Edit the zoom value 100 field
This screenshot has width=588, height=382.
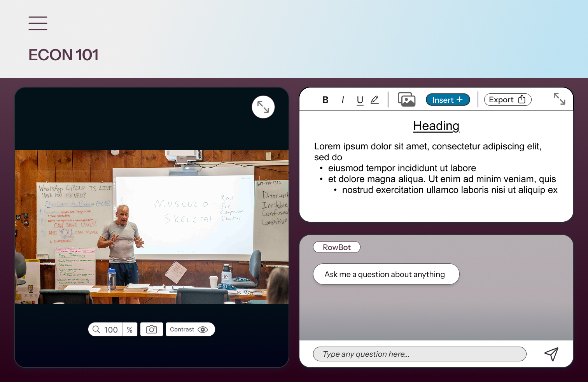coord(111,329)
